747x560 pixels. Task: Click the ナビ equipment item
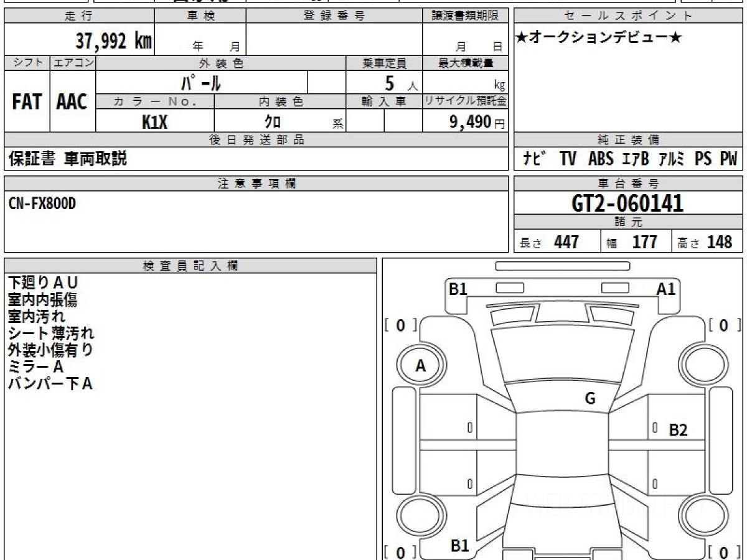coord(534,159)
